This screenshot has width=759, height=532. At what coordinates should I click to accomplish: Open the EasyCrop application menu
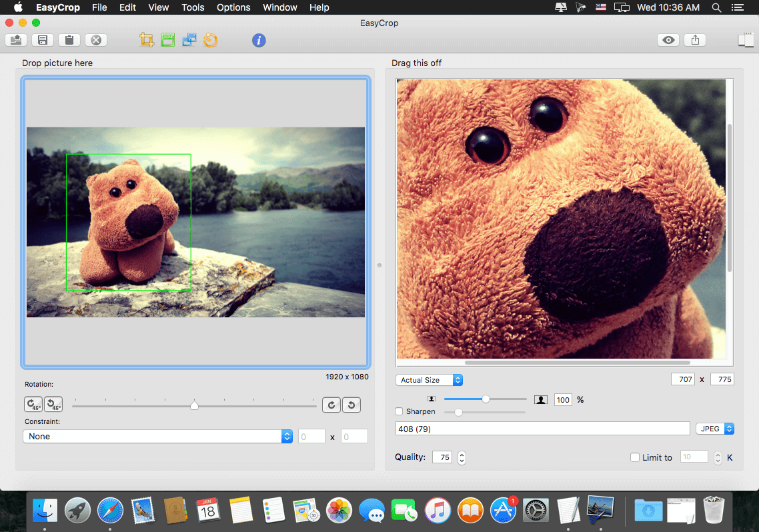click(57, 7)
